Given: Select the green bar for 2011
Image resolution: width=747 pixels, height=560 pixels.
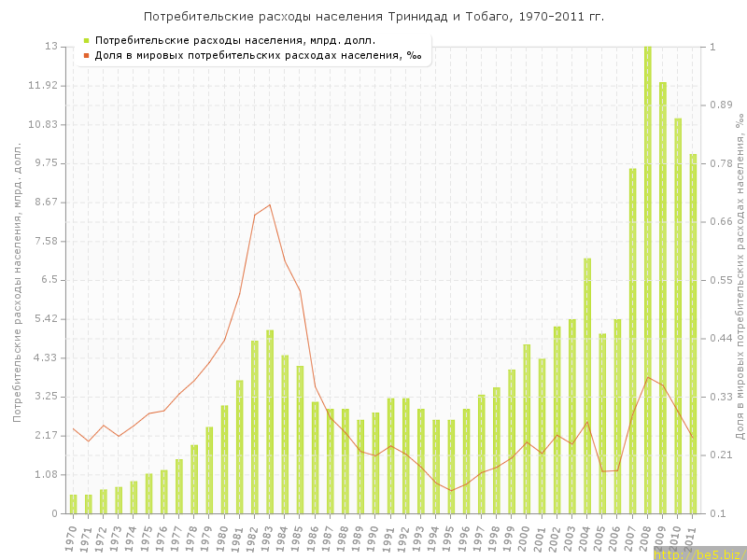Looking at the screenshot, I should point(693,334).
